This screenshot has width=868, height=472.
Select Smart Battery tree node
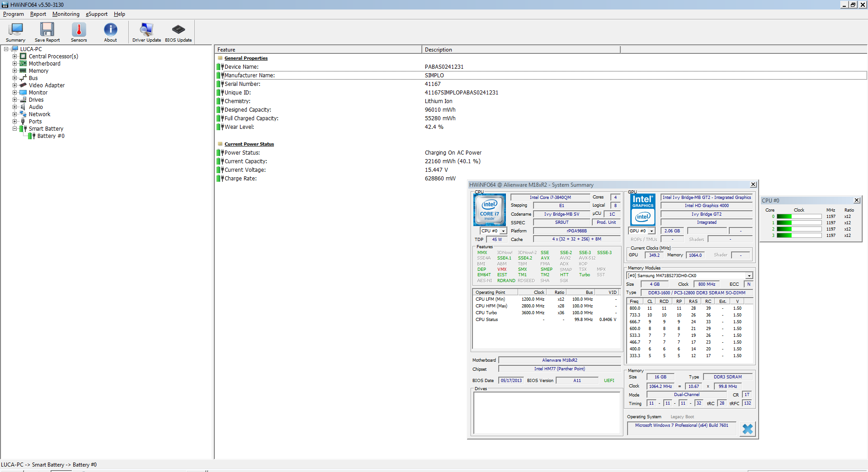pos(46,129)
